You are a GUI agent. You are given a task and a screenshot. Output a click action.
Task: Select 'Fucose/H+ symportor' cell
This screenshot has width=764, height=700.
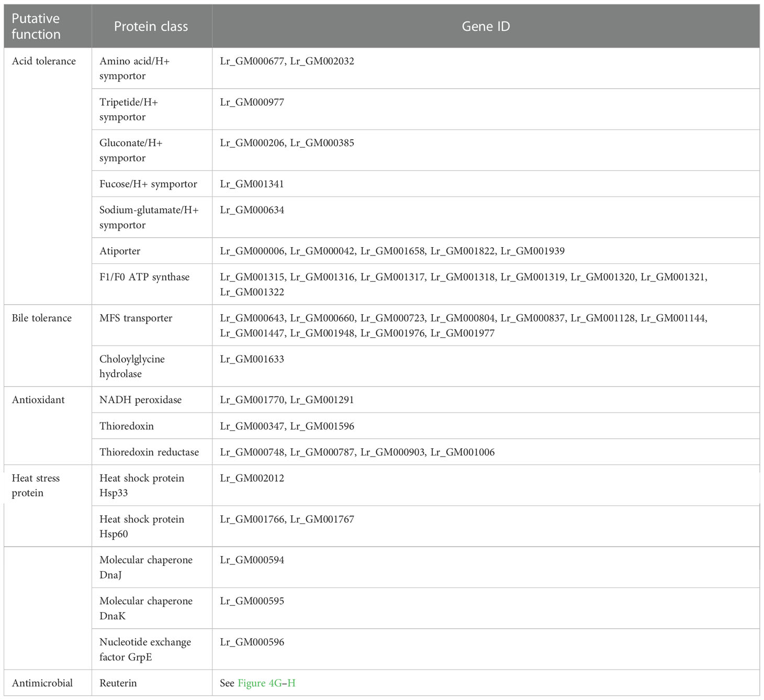[x=152, y=184]
